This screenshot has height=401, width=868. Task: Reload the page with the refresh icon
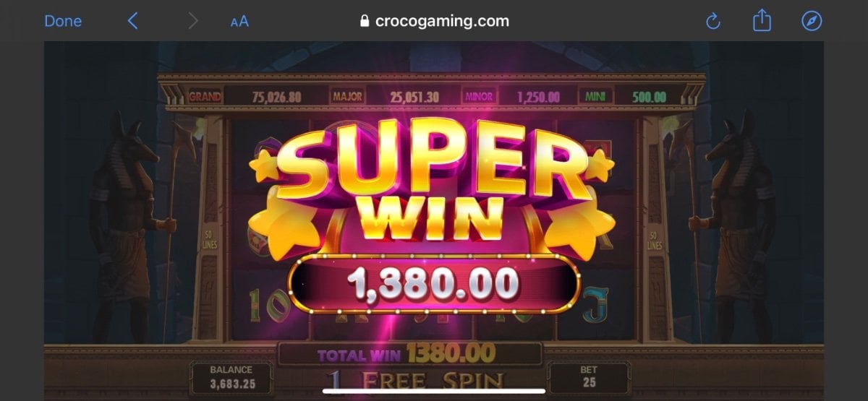713,22
